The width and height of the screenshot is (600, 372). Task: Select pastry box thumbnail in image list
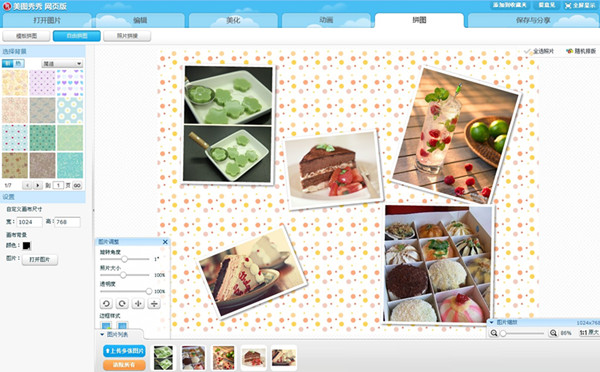193,358
